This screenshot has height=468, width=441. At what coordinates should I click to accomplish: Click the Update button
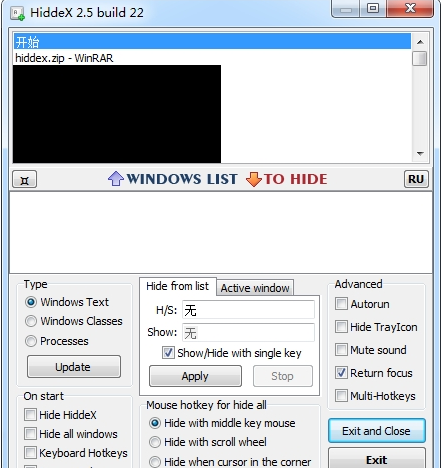(74, 367)
